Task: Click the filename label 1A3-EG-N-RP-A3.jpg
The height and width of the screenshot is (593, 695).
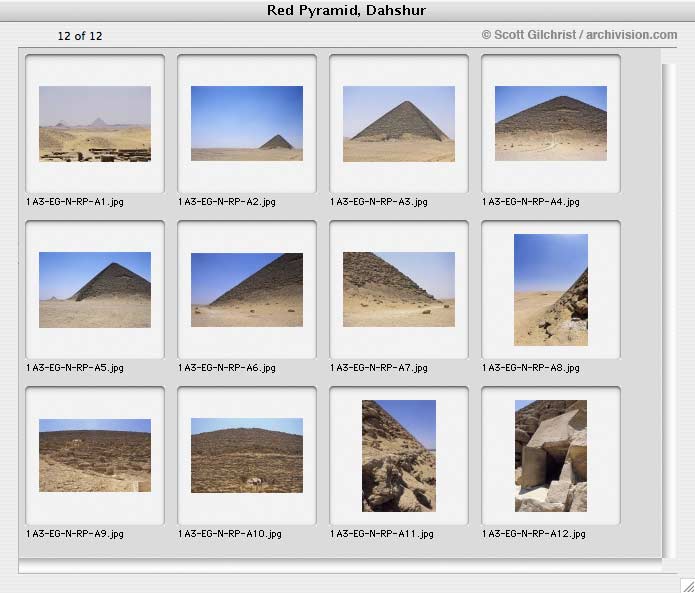Action: [x=379, y=202]
